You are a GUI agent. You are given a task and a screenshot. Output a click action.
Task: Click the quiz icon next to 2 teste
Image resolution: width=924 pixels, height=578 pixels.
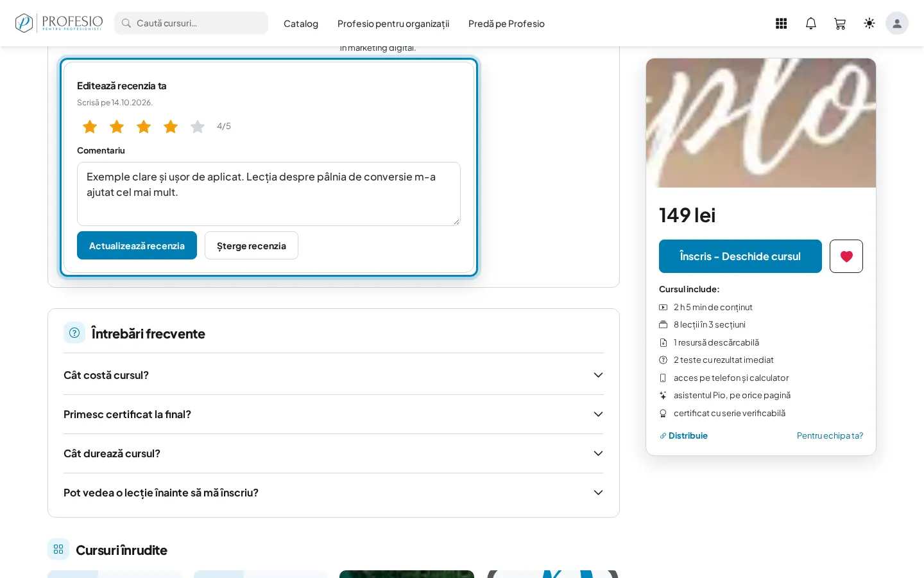pos(663,360)
